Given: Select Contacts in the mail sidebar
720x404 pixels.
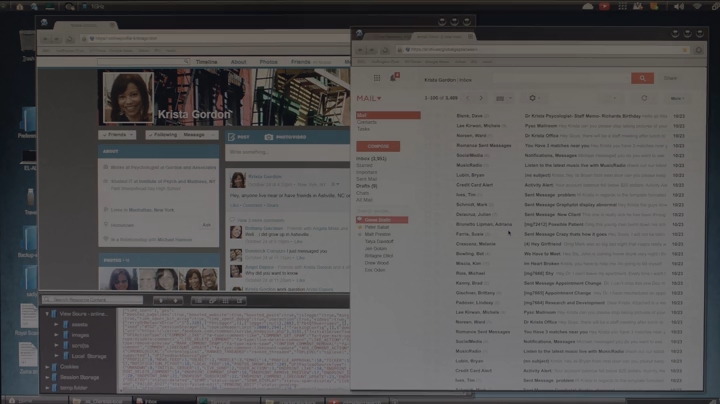Looking at the screenshot, I should [x=366, y=122].
